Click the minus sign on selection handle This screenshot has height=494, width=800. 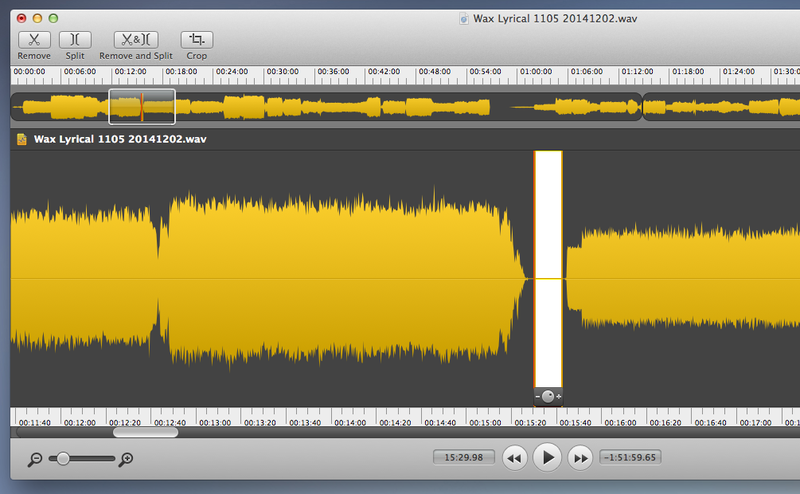click(x=538, y=397)
